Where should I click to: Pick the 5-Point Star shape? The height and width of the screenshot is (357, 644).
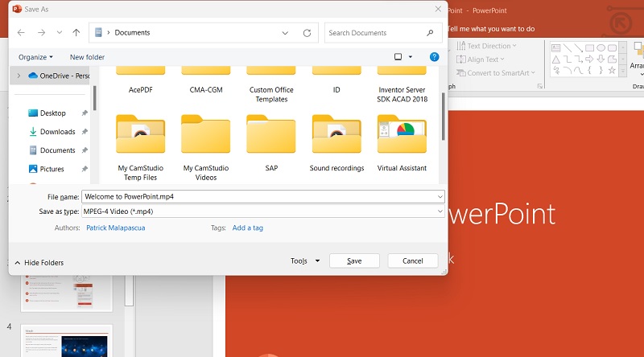click(x=612, y=70)
